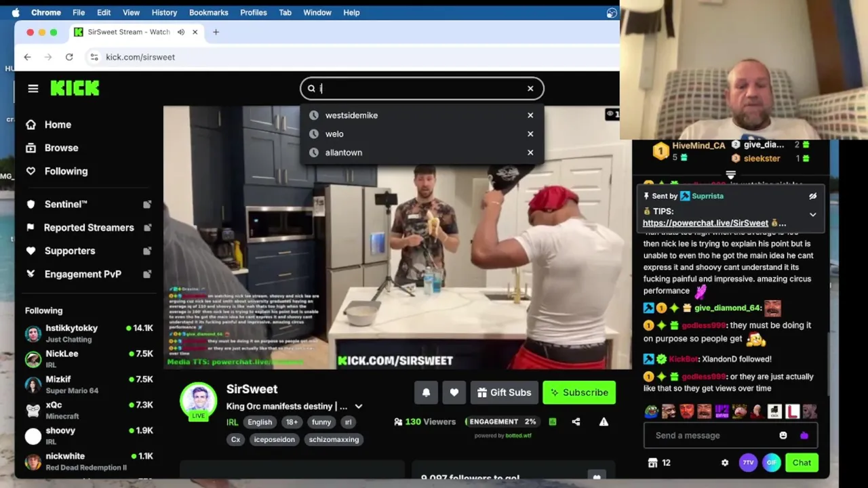Click the share stream icon
The width and height of the screenshot is (868, 488).
[x=576, y=422]
